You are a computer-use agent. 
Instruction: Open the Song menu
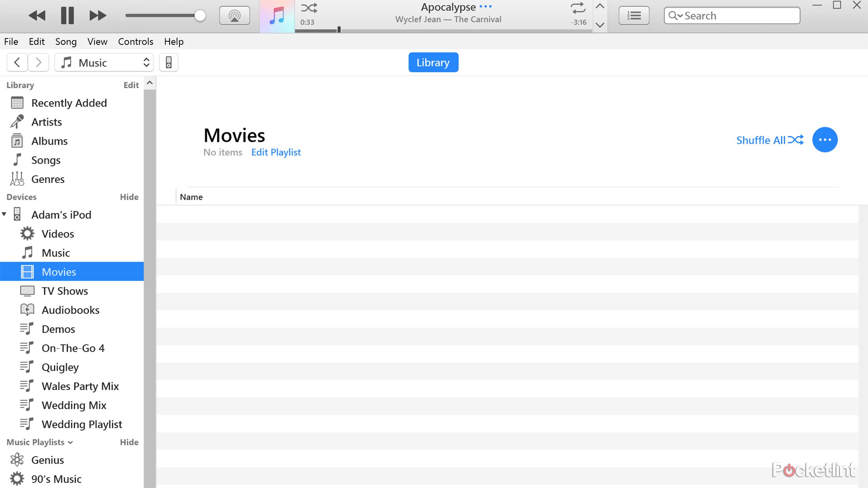click(66, 41)
